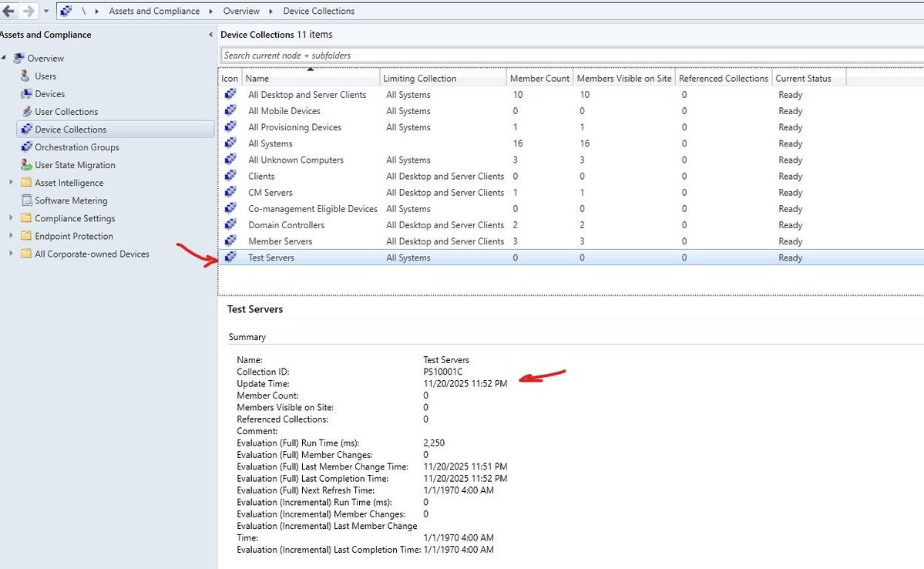This screenshot has width=924, height=569.
Task: Open Devices from the navigation pane
Action: pyautogui.click(x=24, y=93)
